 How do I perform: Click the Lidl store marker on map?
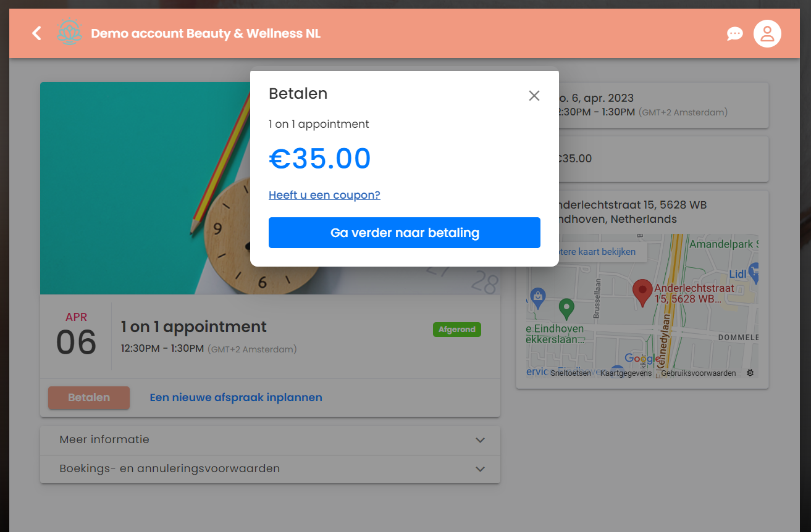pyautogui.click(x=752, y=271)
